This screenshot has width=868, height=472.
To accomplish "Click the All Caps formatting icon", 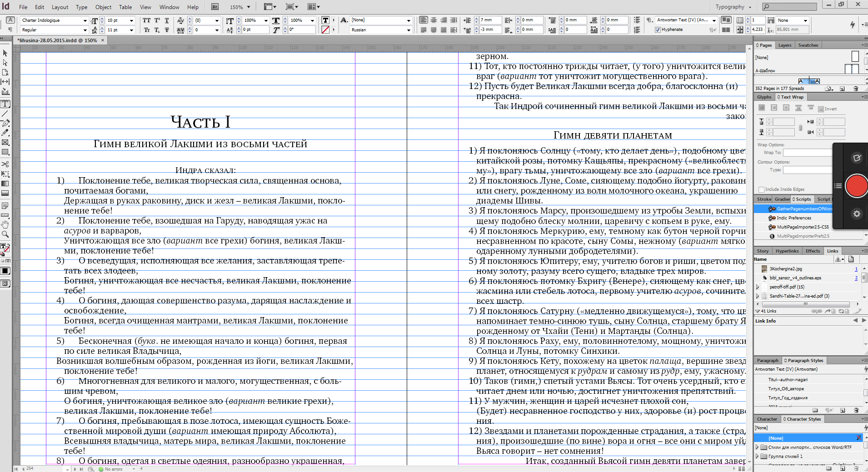I will click(147, 20).
